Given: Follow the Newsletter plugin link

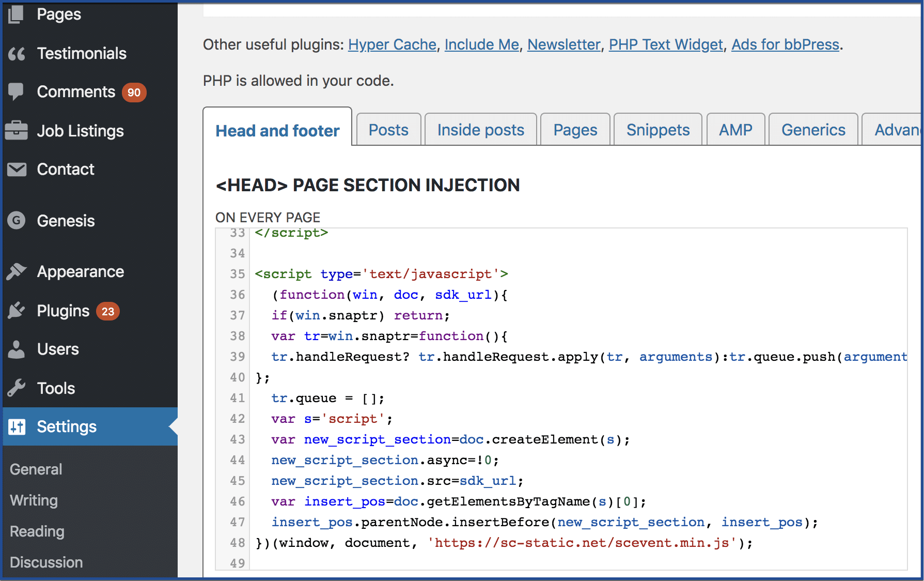Looking at the screenshot, I should coord(564,45).
